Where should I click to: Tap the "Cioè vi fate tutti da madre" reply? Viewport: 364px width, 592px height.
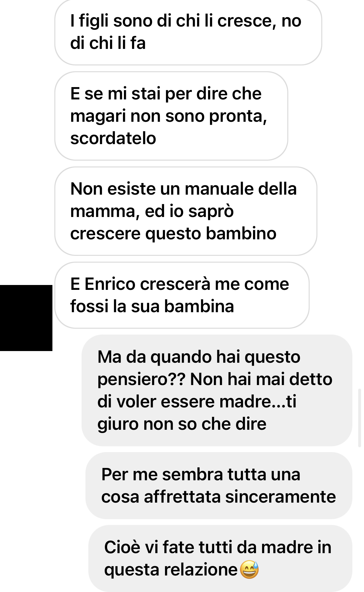pyautogui.click(x=220, y=558)
